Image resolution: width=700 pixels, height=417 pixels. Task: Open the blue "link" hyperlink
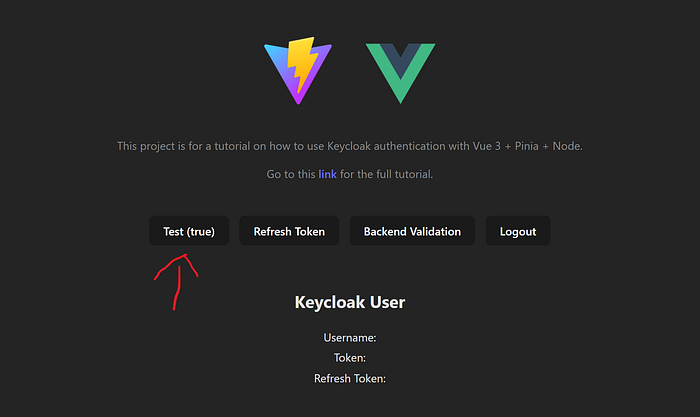click(x=327, y=174)
